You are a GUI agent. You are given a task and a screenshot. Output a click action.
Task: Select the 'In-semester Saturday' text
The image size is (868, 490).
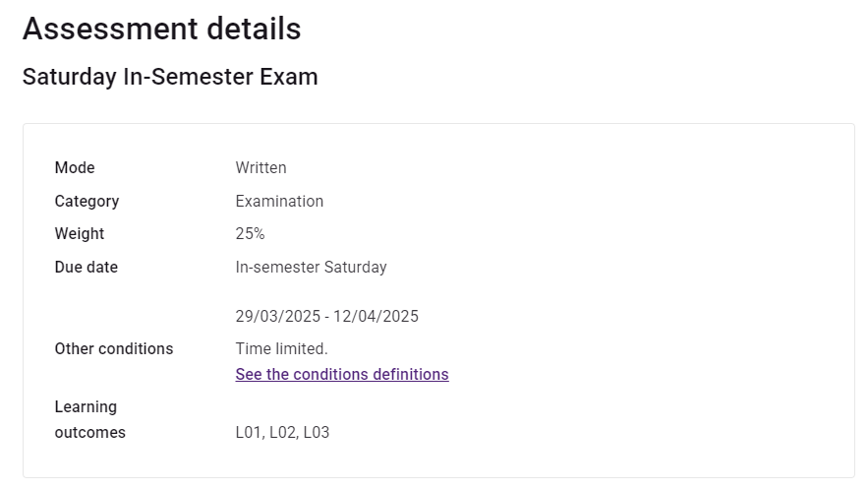[311, 268]
